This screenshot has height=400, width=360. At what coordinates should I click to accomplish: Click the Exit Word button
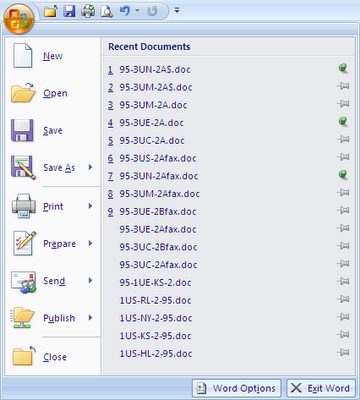coord(321,388)
